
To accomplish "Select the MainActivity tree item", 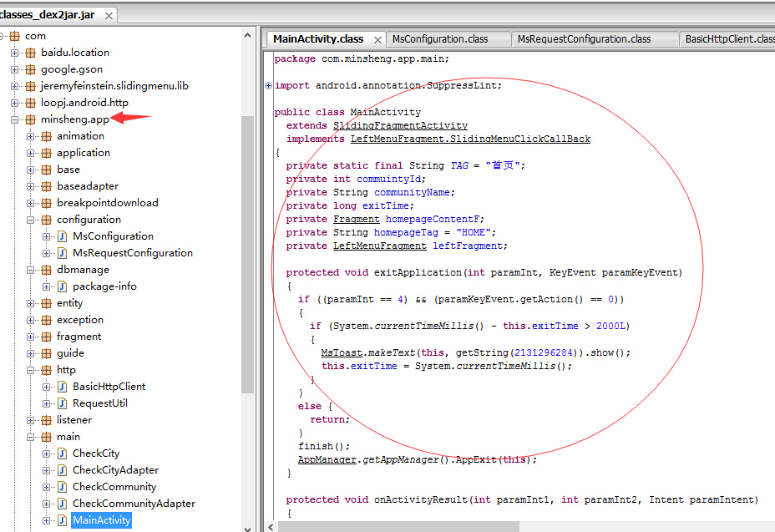I will (101, 520).
